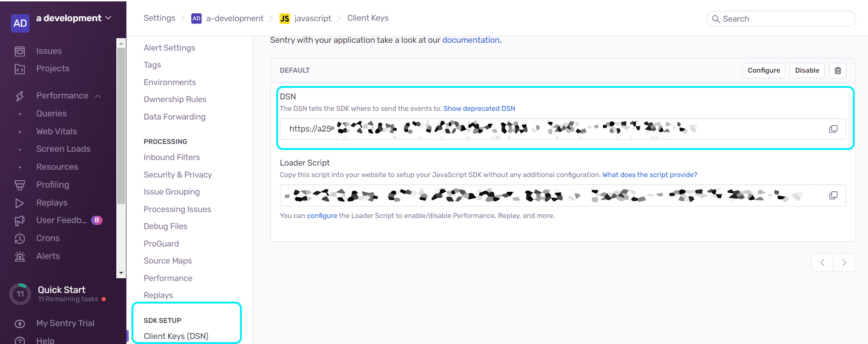The height and width of the screenshot is (344, 868).
Task: Open Processing Issues settings
Action: tap(177, 209)
